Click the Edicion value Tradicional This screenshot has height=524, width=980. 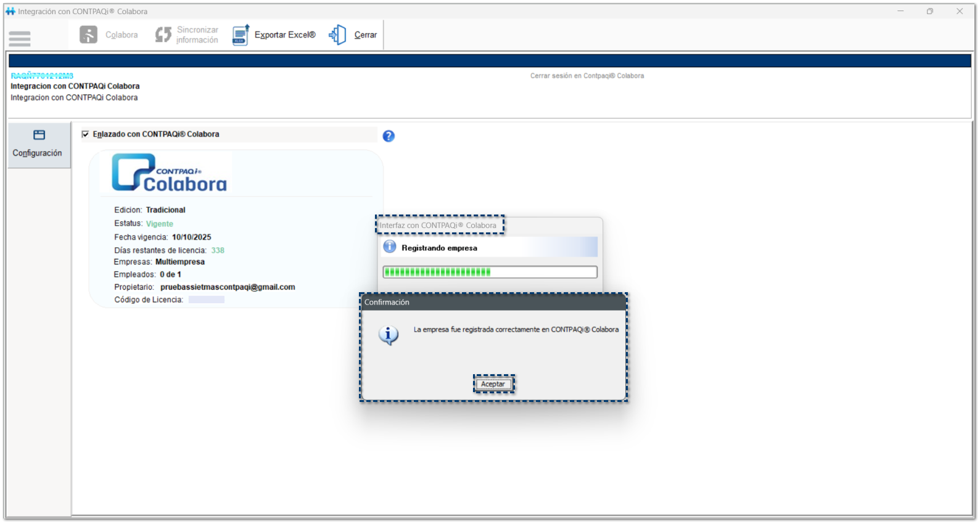point(166,210)
